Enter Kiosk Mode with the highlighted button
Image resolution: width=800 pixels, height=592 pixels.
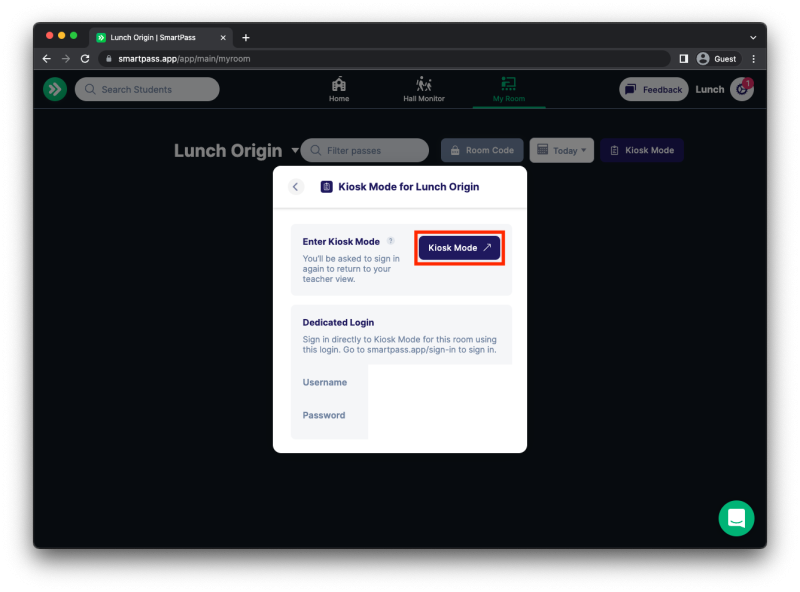(459, 247)
